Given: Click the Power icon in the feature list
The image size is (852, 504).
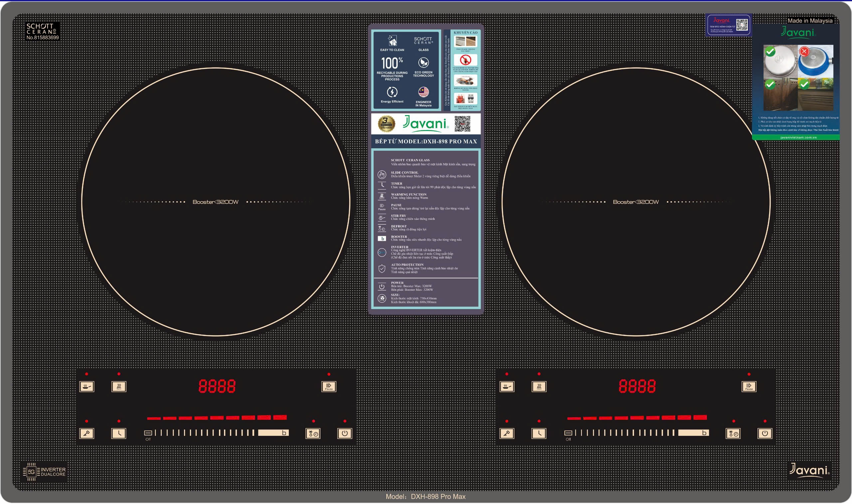Looking at the screenshot, I should coord(382,287).
